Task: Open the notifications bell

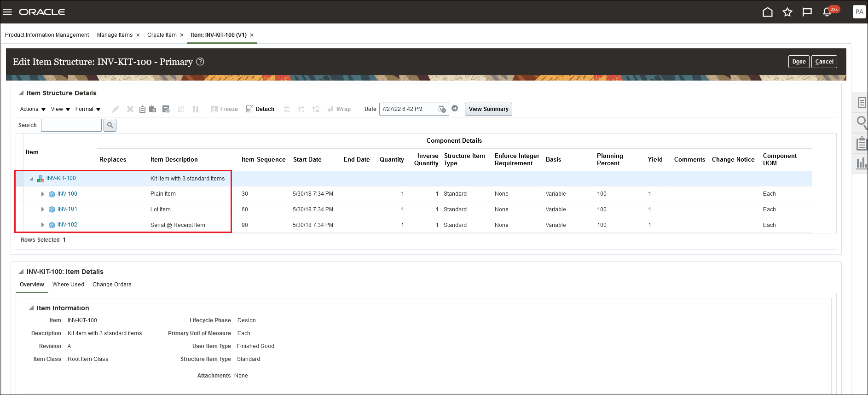Action: click(827, 12)
